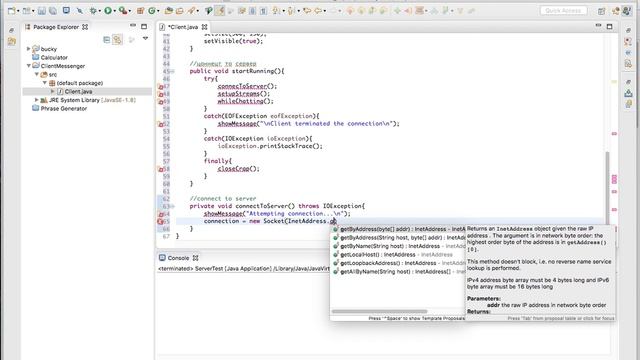Collapse the src folder node

coord(37,74)
